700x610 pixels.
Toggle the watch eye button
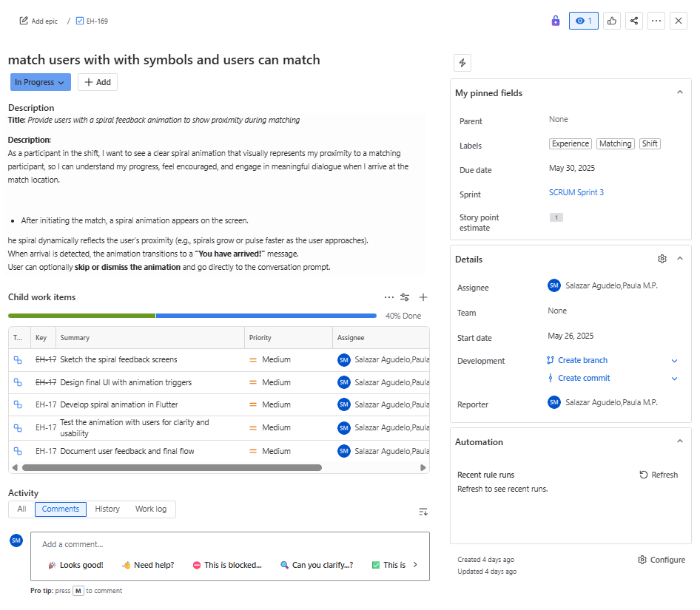pos(583,21)
